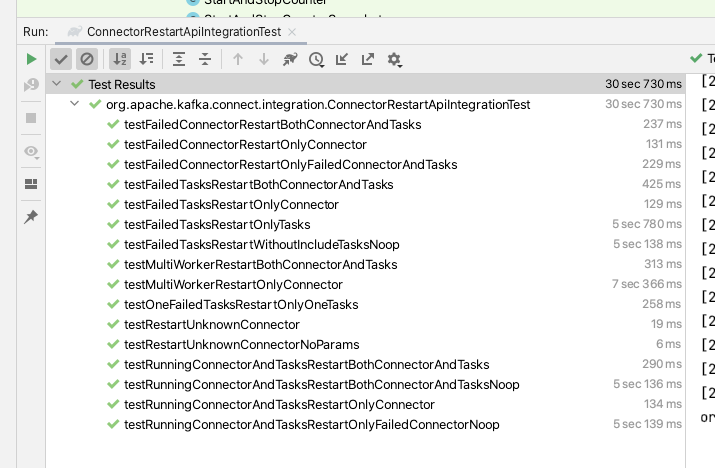Image resolution: width=715 pixels, height=468 pixels.
Task: Close the ConnectorRestartApiIntegrationTest run tab
Action: (292, 32)
